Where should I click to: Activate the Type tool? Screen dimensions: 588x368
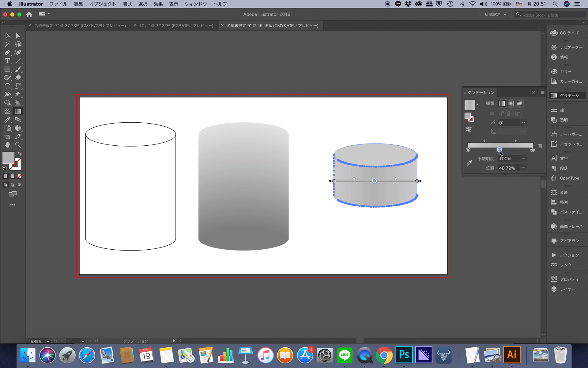coord(7,61)
